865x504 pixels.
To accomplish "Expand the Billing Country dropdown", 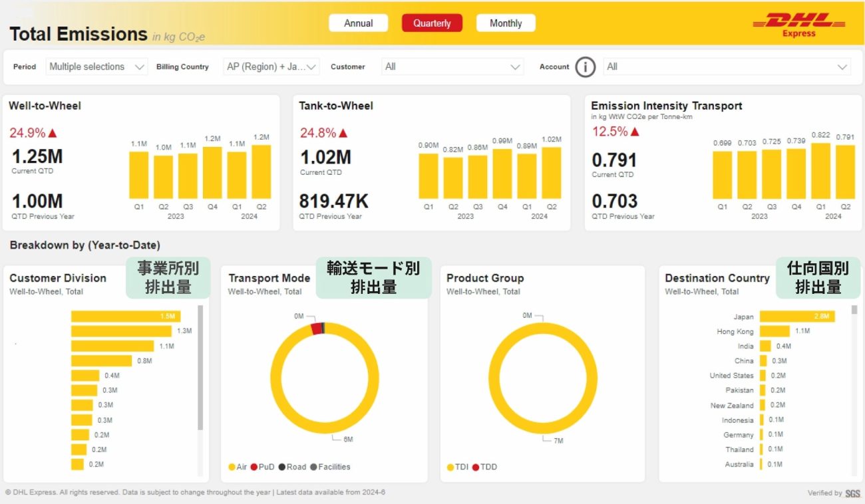I will tap(271, 66).
